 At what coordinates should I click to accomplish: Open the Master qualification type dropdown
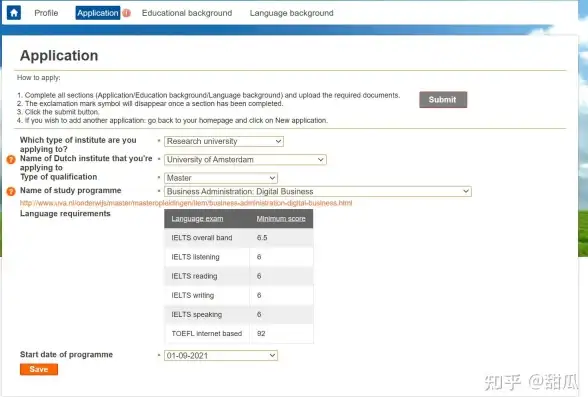(221, 178)
